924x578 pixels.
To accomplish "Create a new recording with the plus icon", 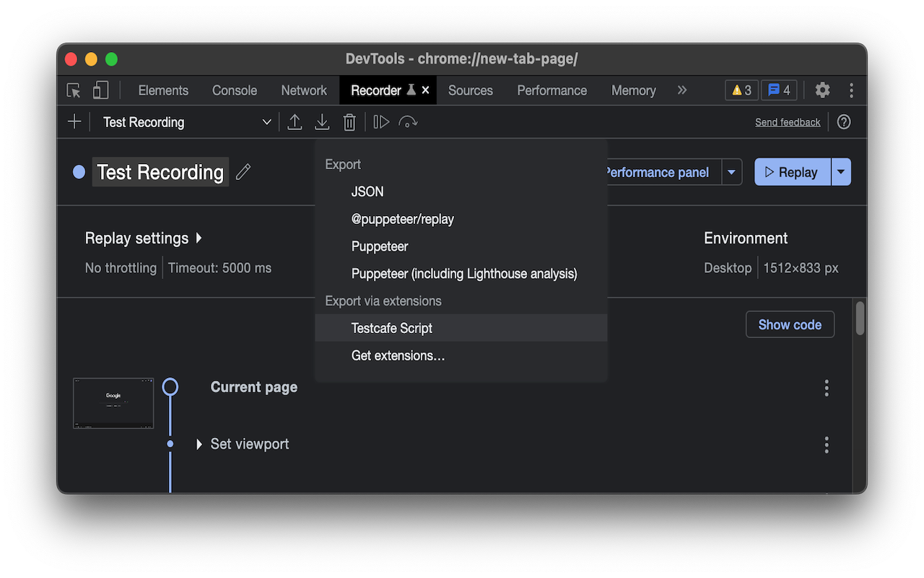I will (74, 121).
